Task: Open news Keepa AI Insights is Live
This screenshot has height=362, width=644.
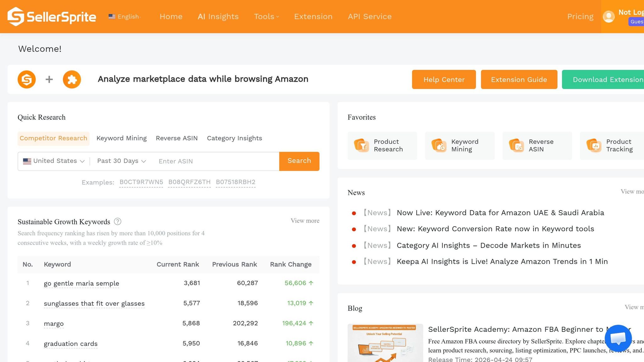Action: coord(502,262)
